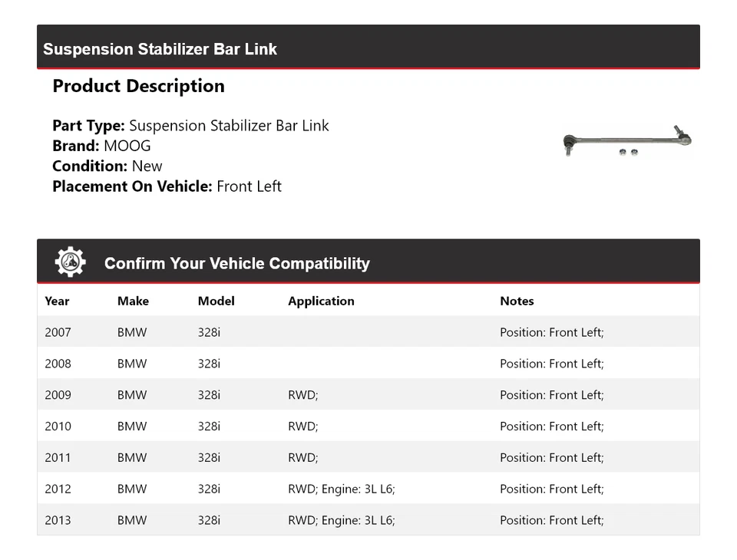Click the Confirm Your Vehicle Compatibility header
This screenshot has width=737, height=560.
236,263
